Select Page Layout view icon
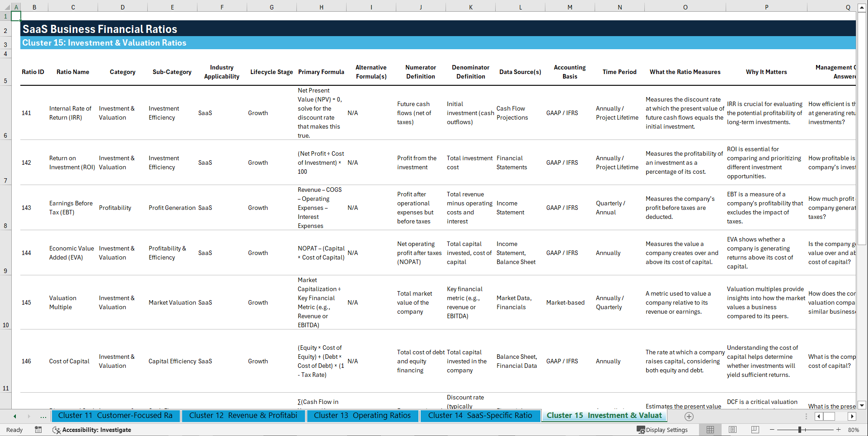 (732, 430)
